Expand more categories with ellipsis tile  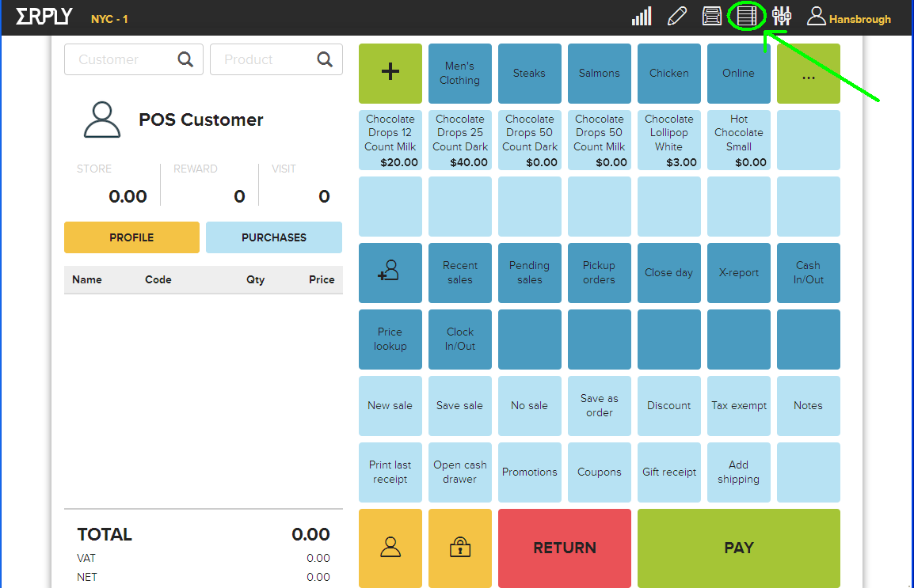[x=809, y=74]
